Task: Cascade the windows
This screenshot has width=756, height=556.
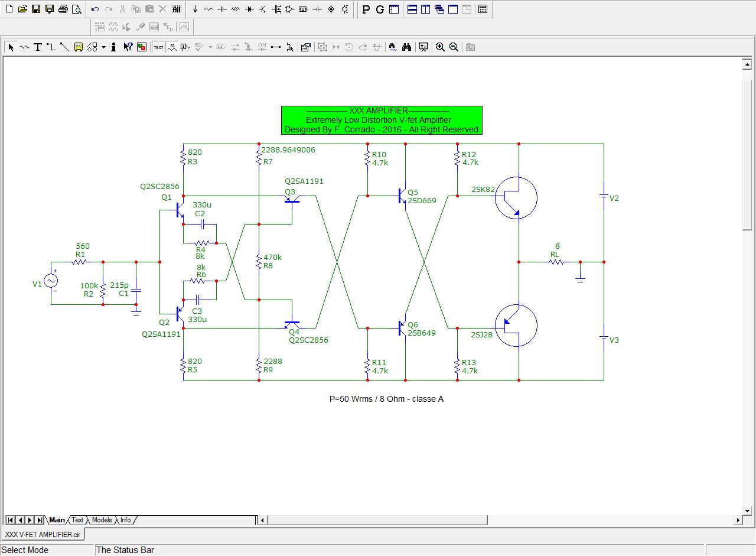Action: 439,9
